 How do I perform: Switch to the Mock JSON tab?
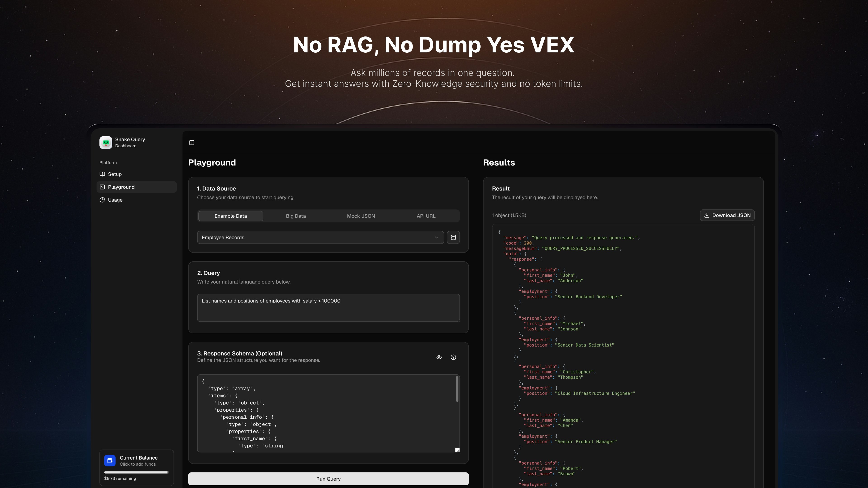[361, 216]
